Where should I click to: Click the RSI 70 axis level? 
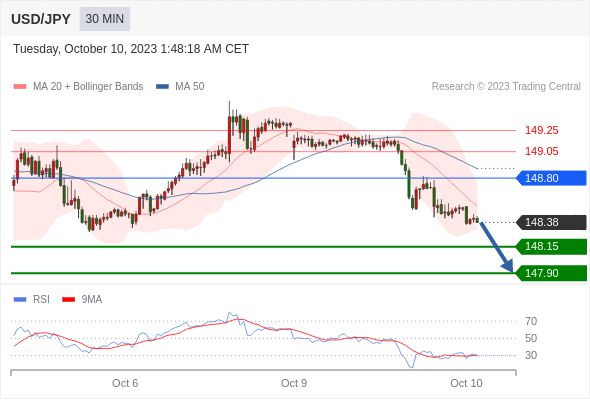[531, 321]
